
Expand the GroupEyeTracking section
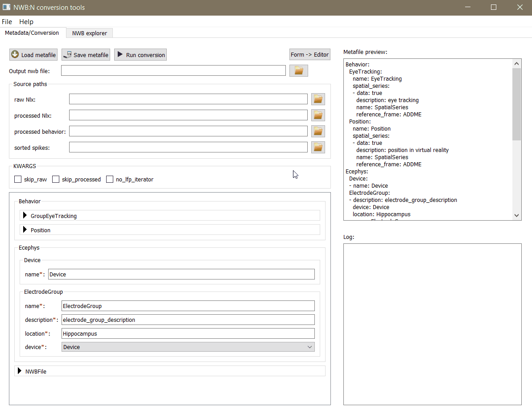[x=25, y=216]
